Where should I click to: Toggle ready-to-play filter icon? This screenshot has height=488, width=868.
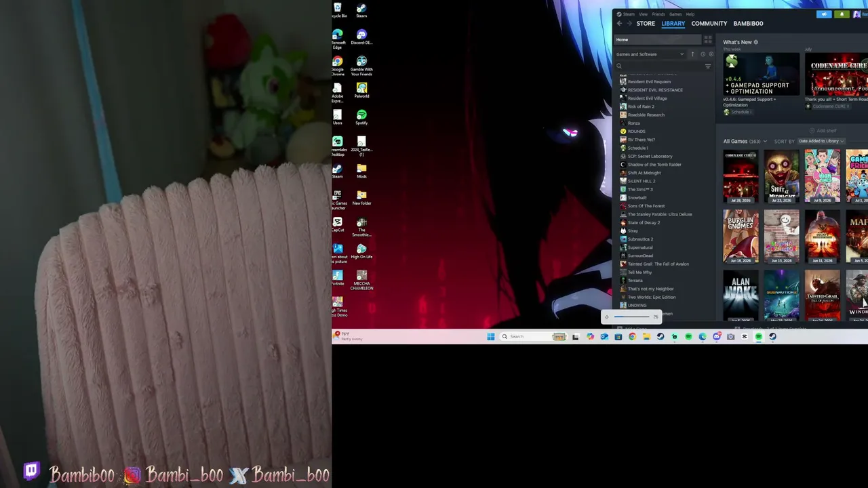[x=711, y=54]
